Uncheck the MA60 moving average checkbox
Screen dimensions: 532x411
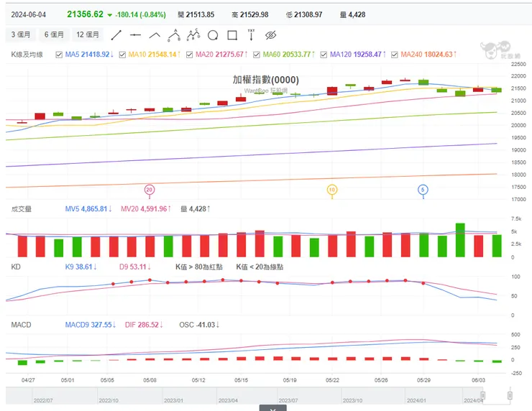point(257,55)
